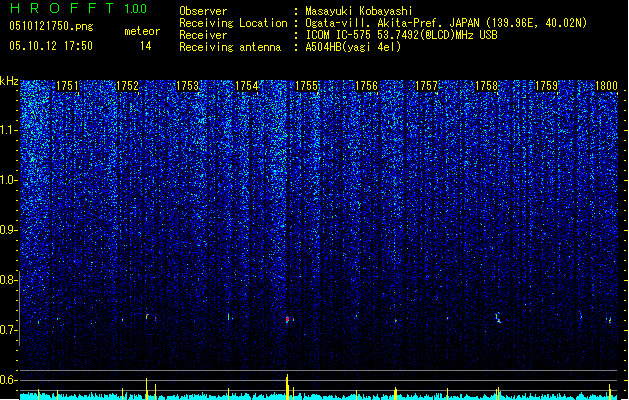Click the 1759 time marker

(546, 86)
